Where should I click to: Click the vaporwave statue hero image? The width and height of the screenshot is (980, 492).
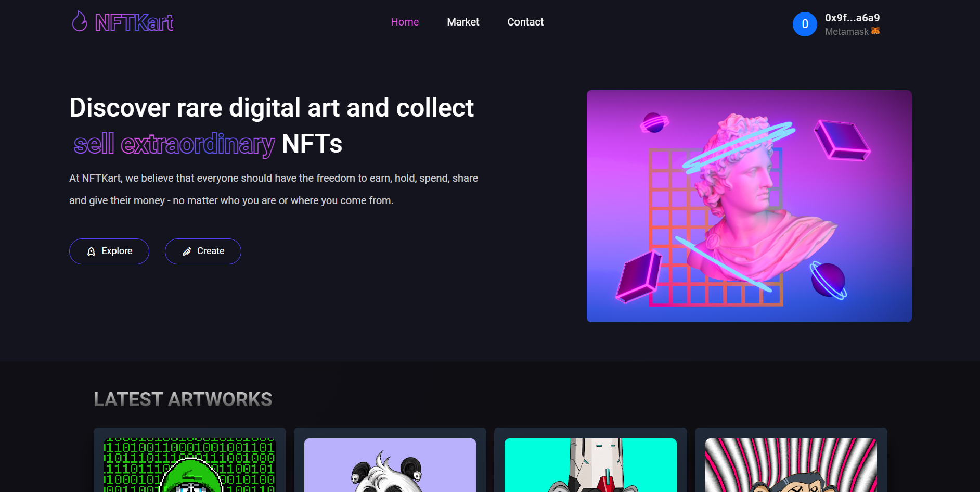click(749, 205)
